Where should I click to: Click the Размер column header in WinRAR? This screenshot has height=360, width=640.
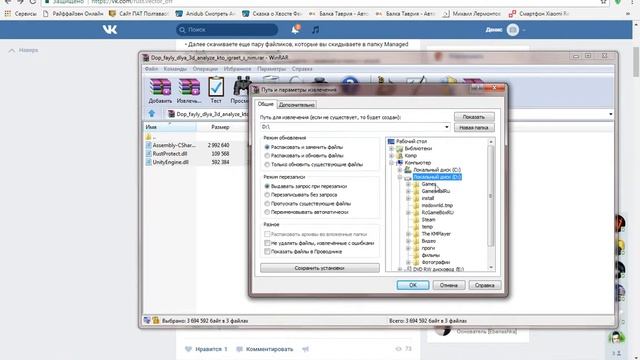(x=220, y=127)
